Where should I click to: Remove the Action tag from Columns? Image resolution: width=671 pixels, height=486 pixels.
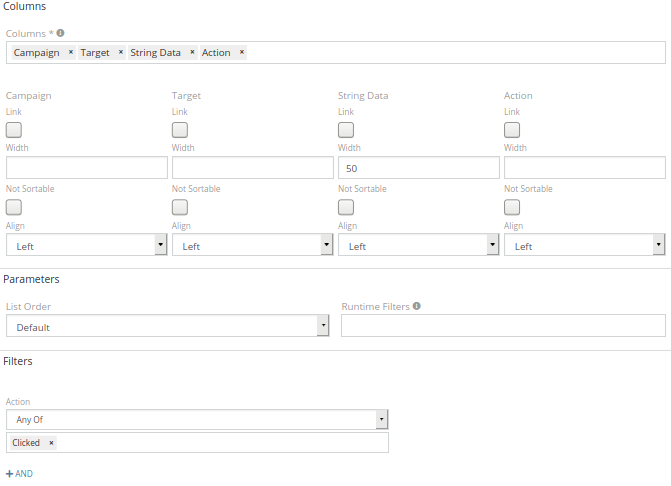point(242,53)
